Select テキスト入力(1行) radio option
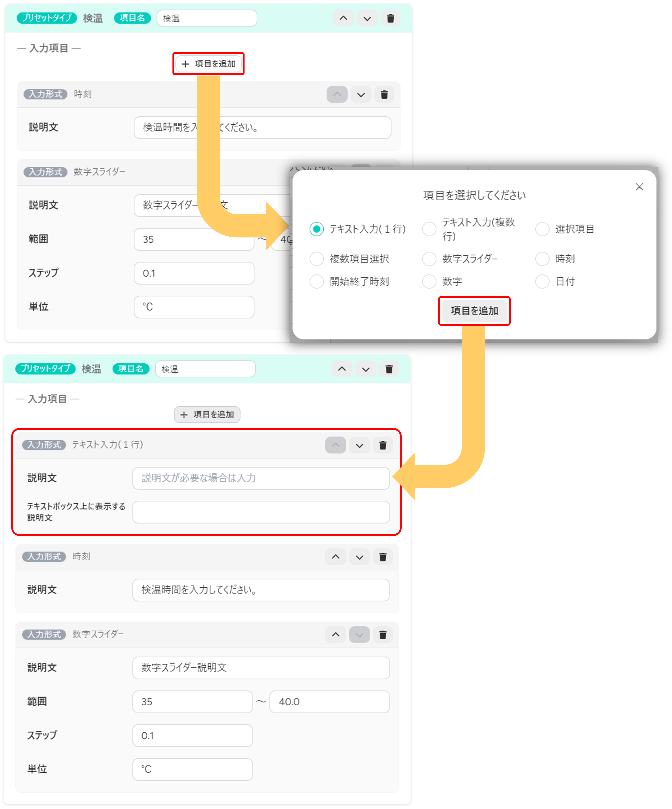This screenshot has height=809, width=672. pyautogui.click(x=316, y=229)
